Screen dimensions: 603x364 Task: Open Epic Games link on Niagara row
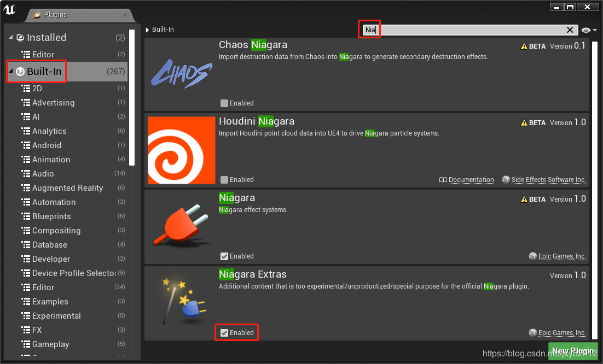(x=562, y=256)
